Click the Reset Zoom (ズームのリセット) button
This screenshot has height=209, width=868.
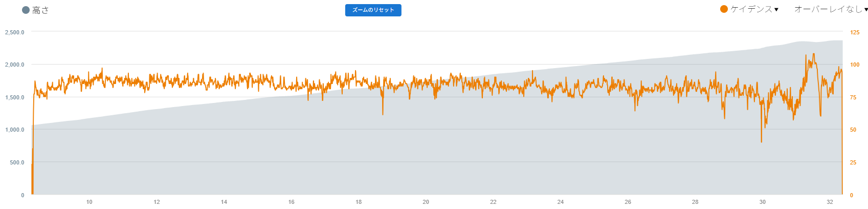pos(373,10)
